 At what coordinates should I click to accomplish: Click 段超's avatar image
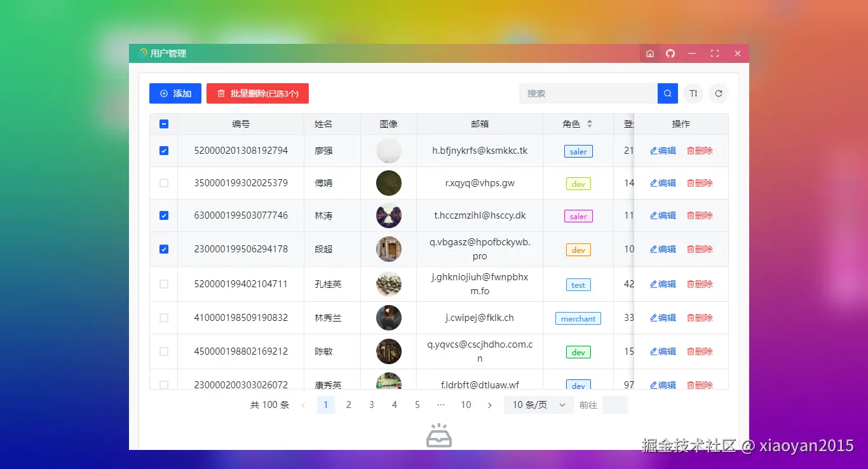[x=389, y=249]
